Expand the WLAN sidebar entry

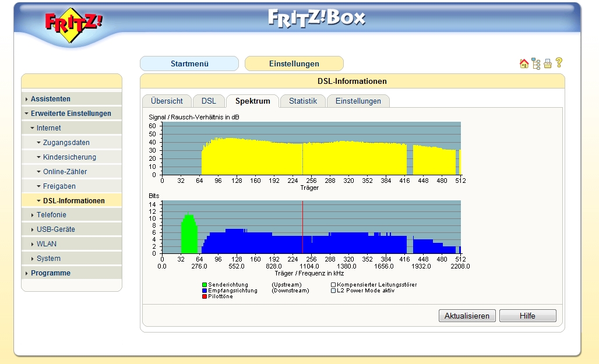coord(46,244)
